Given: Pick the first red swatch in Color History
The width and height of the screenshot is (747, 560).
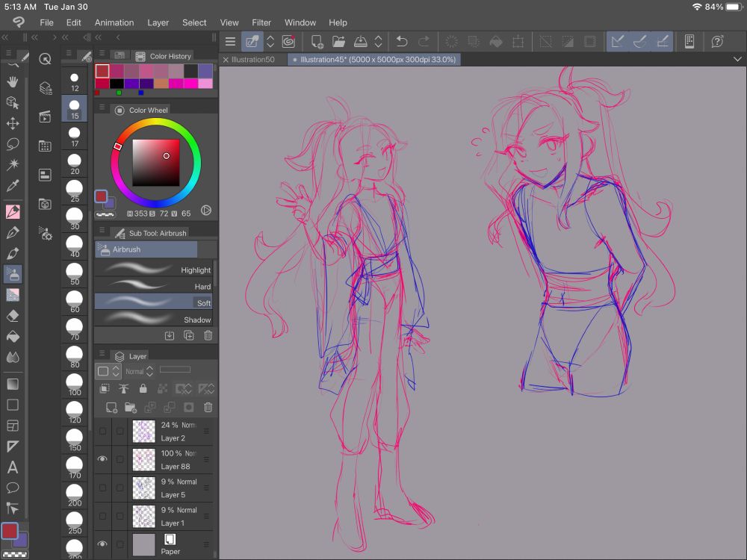Looking at the screenshot, I should pos(102,70).
